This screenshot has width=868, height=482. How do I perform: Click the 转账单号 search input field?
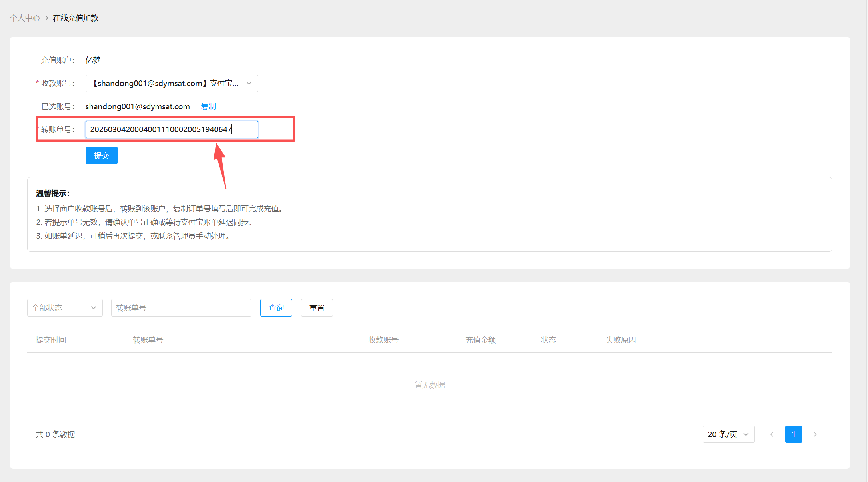[181, 308]
